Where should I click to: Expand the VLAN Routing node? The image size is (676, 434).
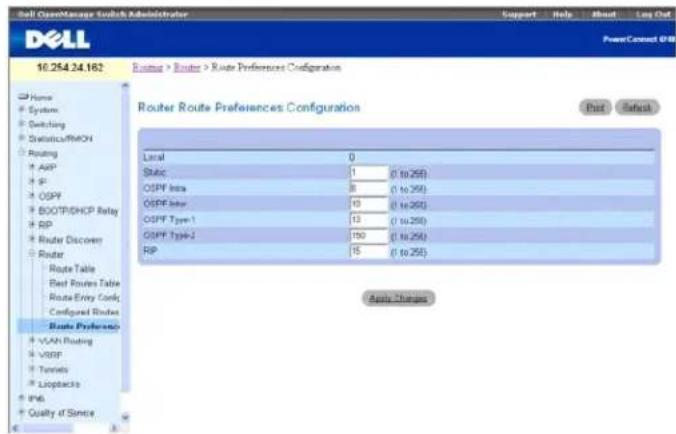31,340
